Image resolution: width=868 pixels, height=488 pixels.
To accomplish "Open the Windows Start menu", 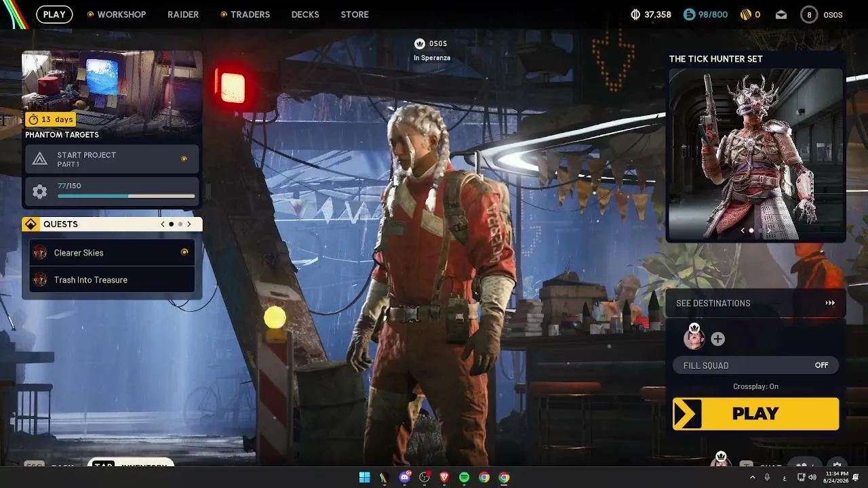I will (364, 477).
